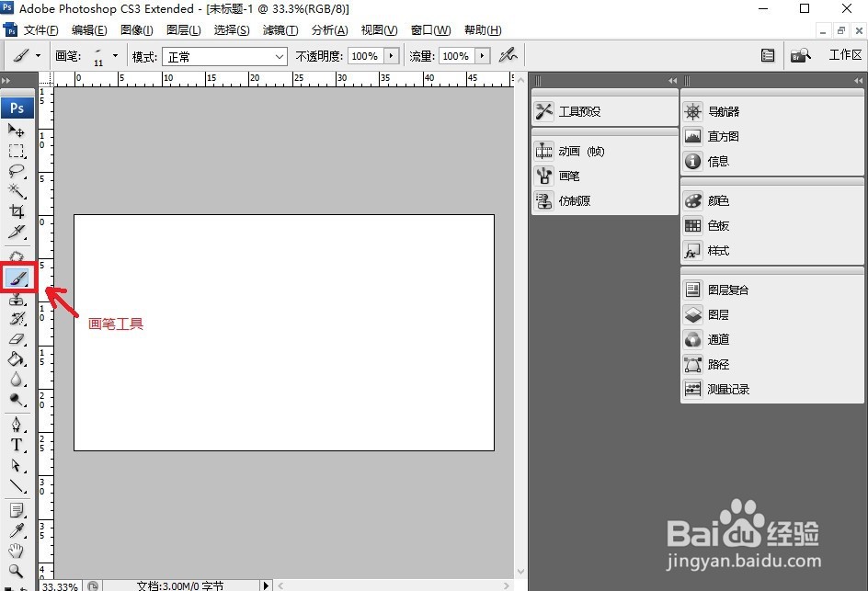Open the 图层复合 panel
Screen dimensions: 868x591
coord(771,290)
